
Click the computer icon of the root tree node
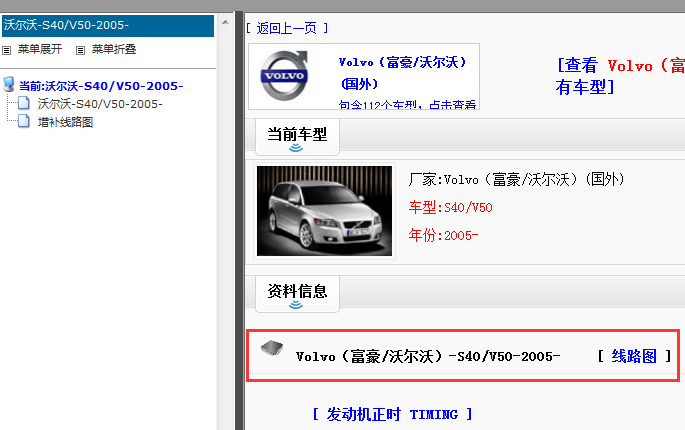tap(9, 84)
